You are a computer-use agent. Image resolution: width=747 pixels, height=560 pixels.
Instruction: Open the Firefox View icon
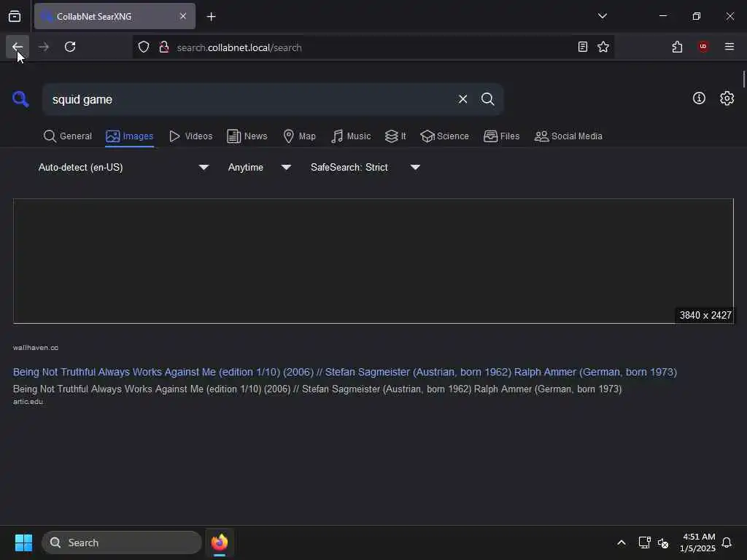(15, 16)
